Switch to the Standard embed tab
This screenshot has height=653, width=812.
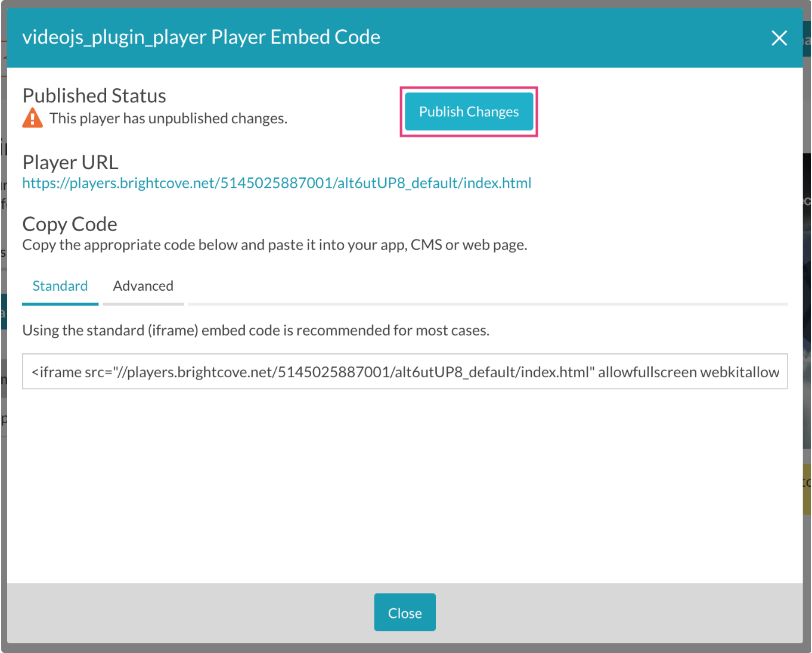pos(60,286)
